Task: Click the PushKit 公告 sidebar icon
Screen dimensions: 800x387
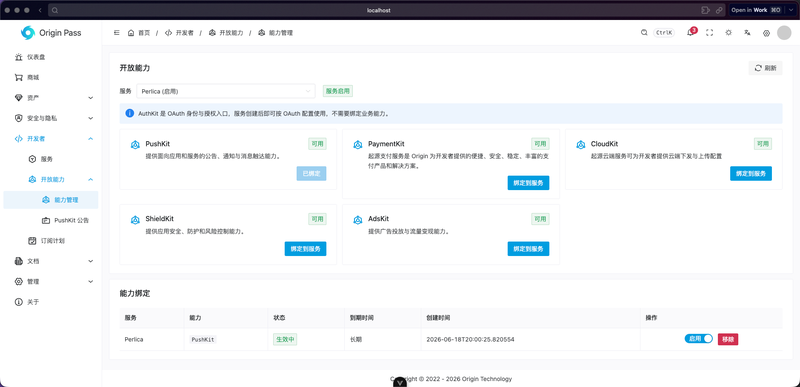Action: 45,220
